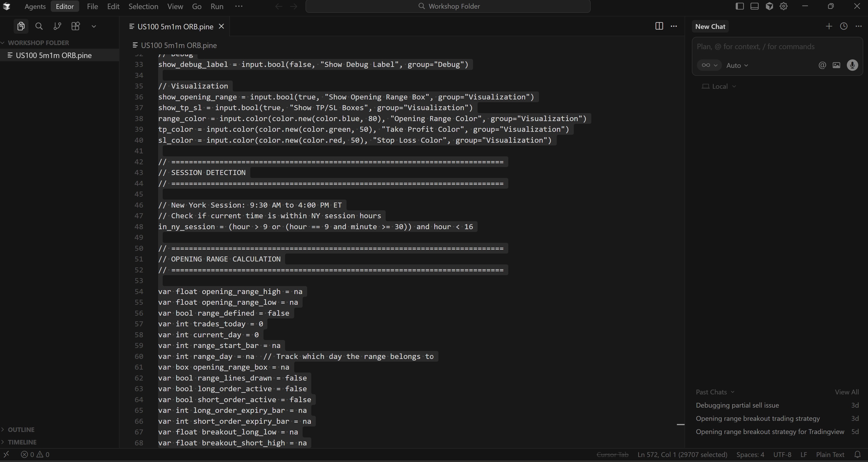Click the split editor right icon

(x=659, y=26)
